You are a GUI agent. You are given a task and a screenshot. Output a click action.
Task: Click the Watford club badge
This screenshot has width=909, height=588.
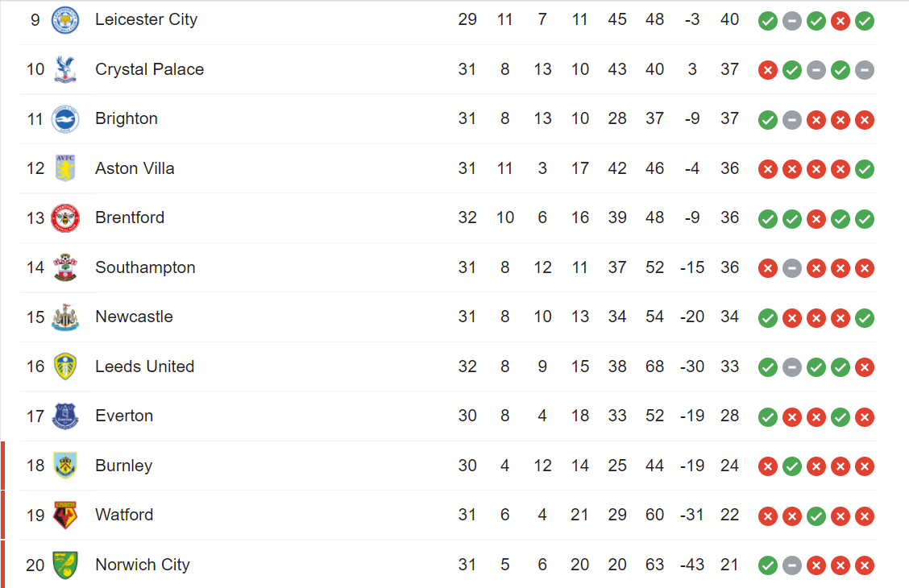65,516
